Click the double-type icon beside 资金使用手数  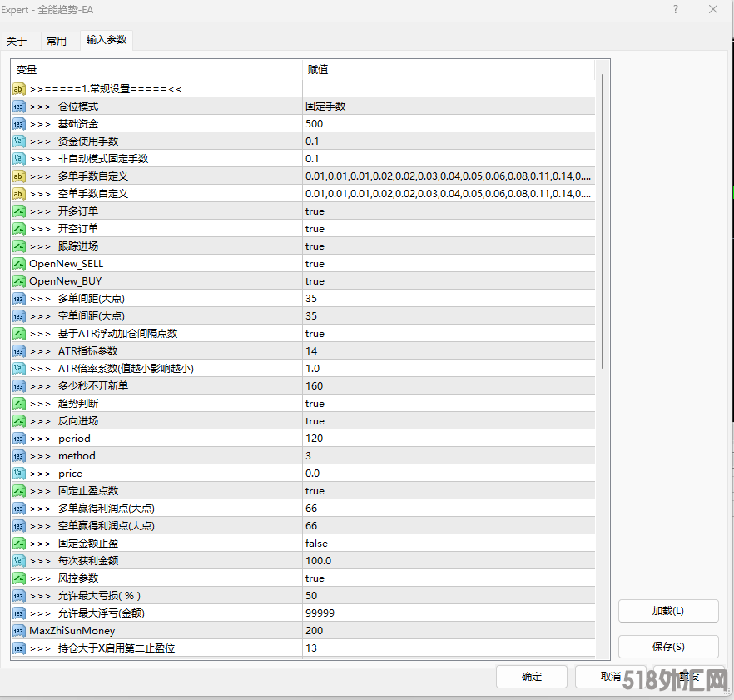[x=18, y=141]
